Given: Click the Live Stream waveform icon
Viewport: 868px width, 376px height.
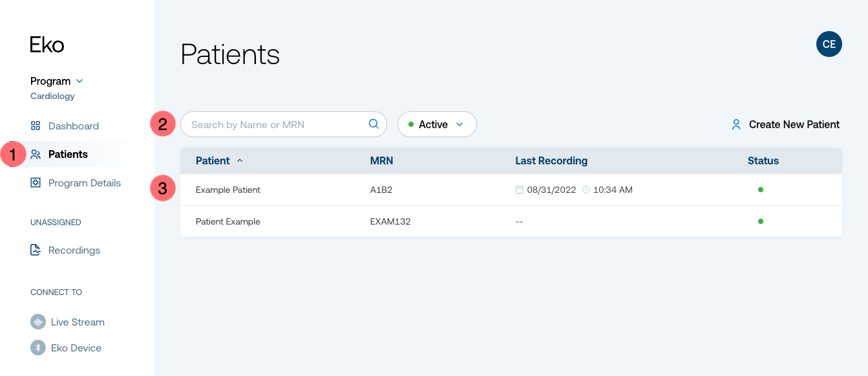Looking at the screenshot, I should point(38,322).
